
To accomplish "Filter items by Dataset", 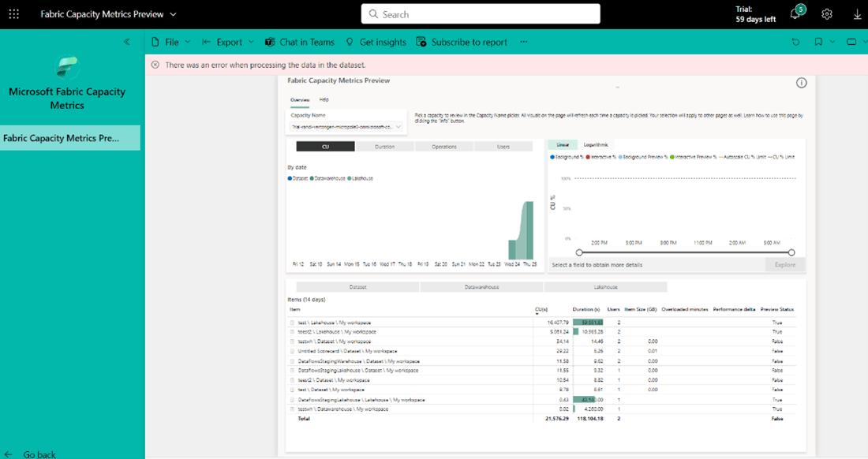I will [x=357, y=287].
